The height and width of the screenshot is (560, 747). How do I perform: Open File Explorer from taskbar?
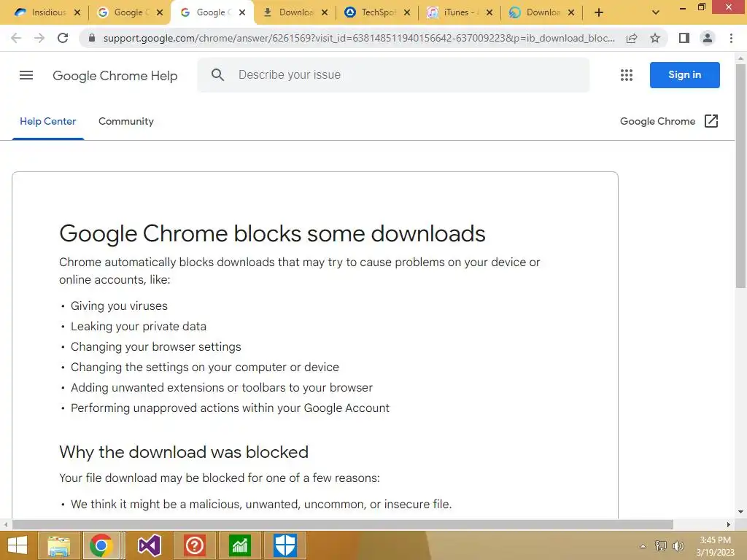click(x=58, y=545)
